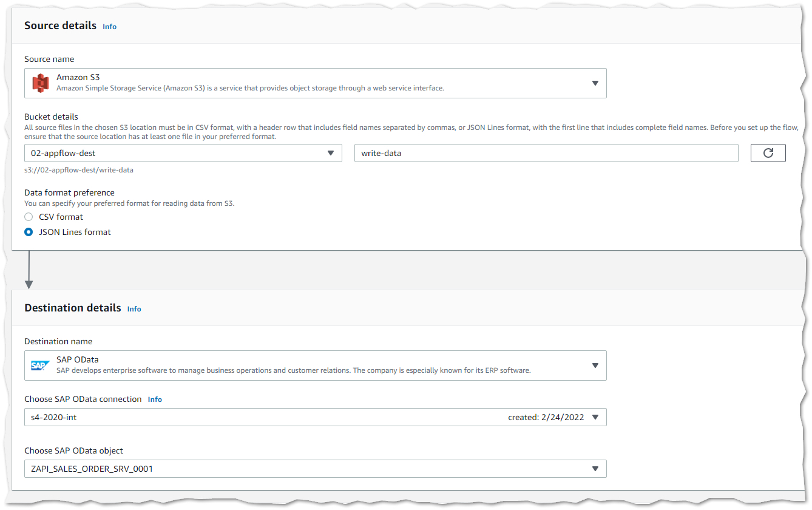The width and height of the screenshot is (812, 510).
Task: Click the SAP OData logo icon
Action: [x=41, y=365]
